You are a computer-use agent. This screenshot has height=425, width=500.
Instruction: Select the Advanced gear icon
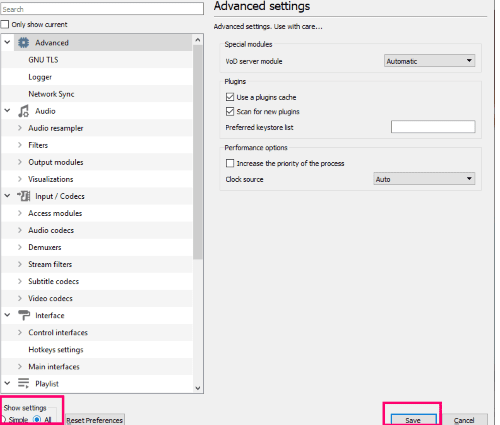tap(23, 43)
